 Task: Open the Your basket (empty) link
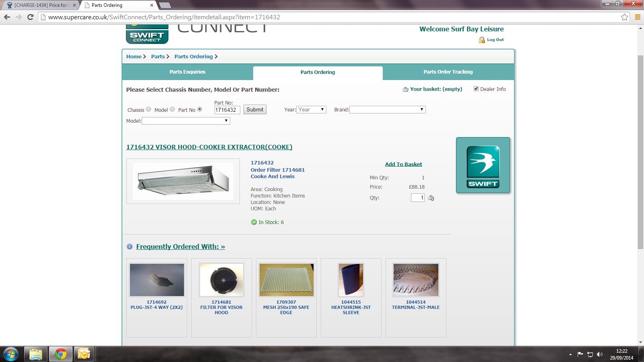(436, 89)
